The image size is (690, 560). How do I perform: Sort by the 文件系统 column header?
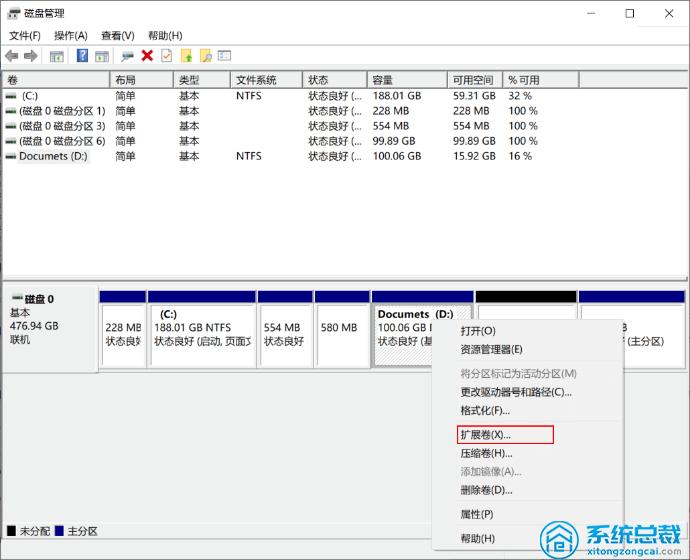[x=266, y=80]
